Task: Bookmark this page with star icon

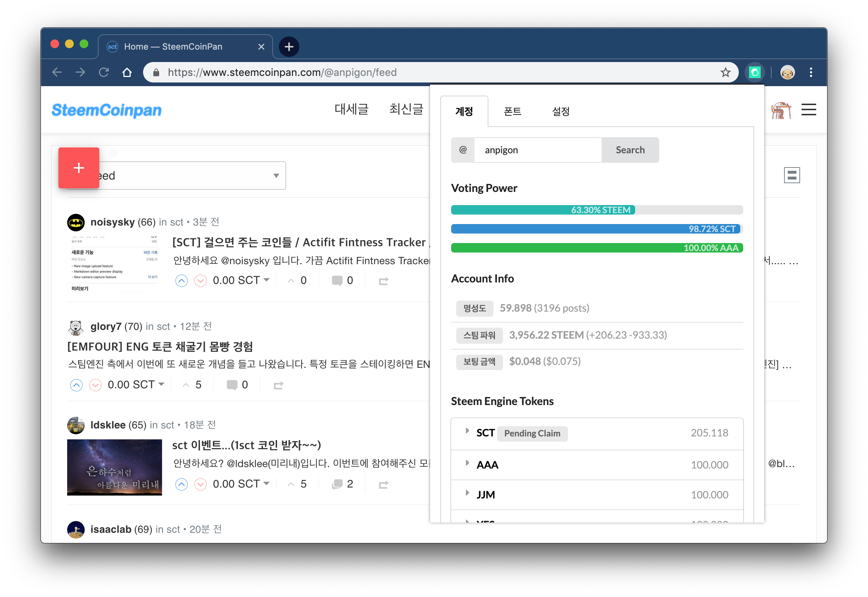Action: 725,72
